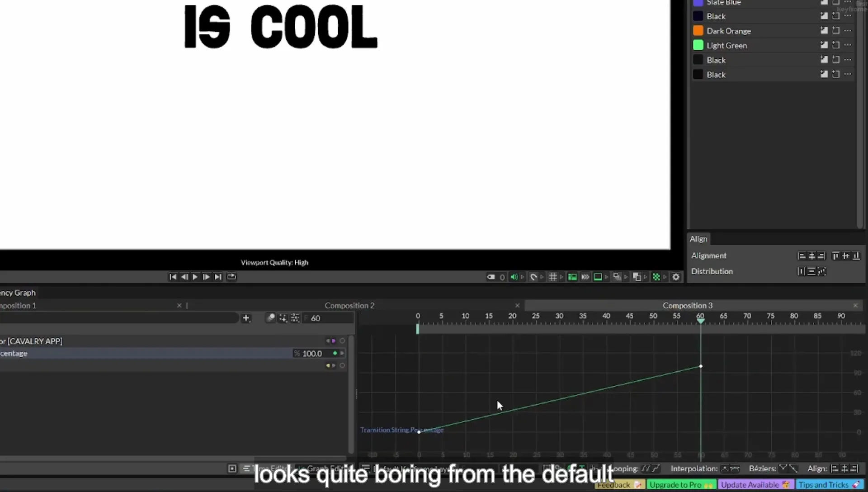Toggle the green keyframe diamond on percentage
Image resolution: width=868 pixels, height=492 pixels.
[335, 353]
